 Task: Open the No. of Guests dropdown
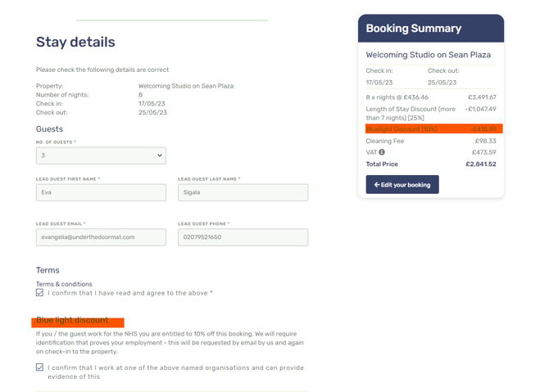pyautogui.click(x=101, y=155)
